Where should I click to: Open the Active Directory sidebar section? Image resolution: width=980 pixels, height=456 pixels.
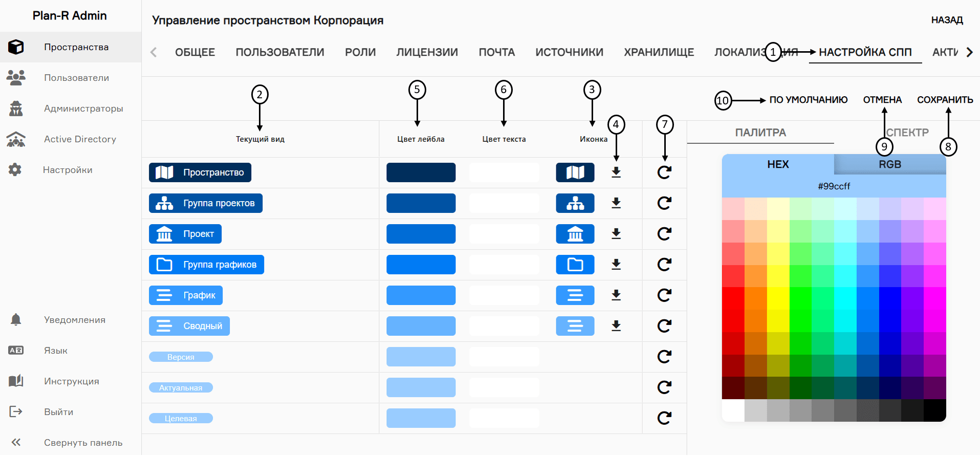(x=80, y=139)
